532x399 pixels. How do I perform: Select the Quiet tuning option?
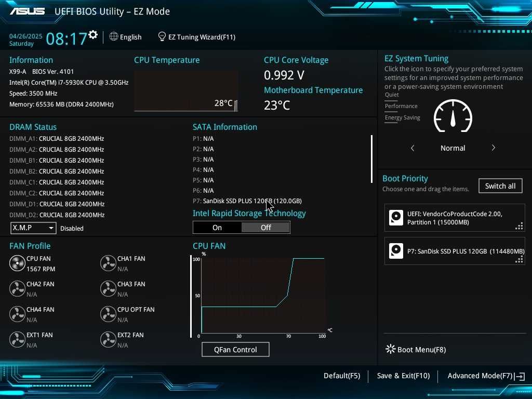pos(392,95)
